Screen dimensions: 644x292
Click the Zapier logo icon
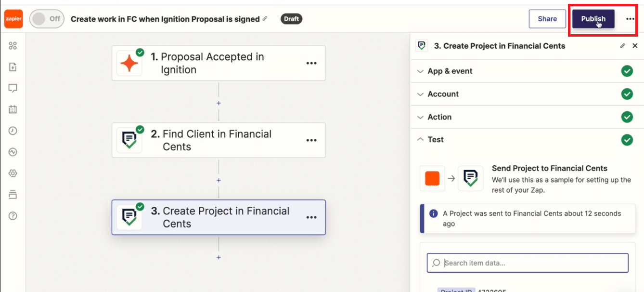13,19
